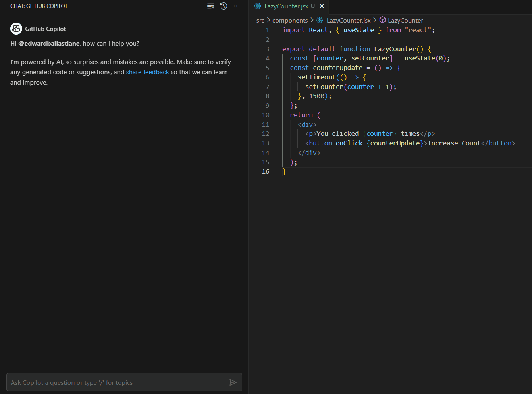This screenshot has height=394, width=532.
Task: Click the "react" string on line 1
Action: click(418, 30)
